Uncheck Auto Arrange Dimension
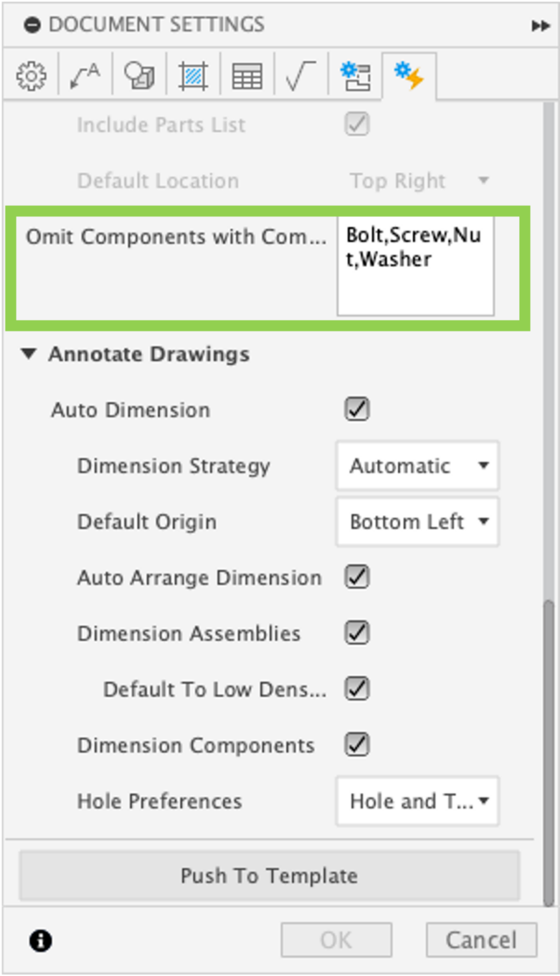 [x=357, y=577]
